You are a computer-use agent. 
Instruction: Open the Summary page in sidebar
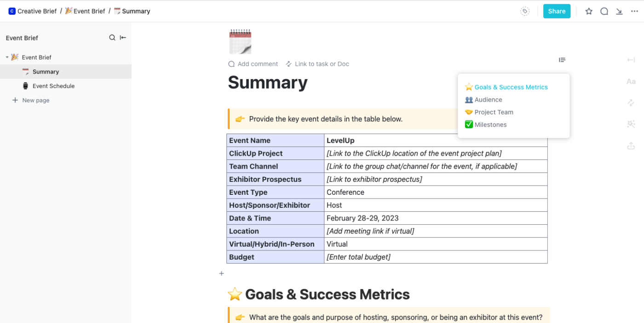pyautogui.click(x=46, y=72)
